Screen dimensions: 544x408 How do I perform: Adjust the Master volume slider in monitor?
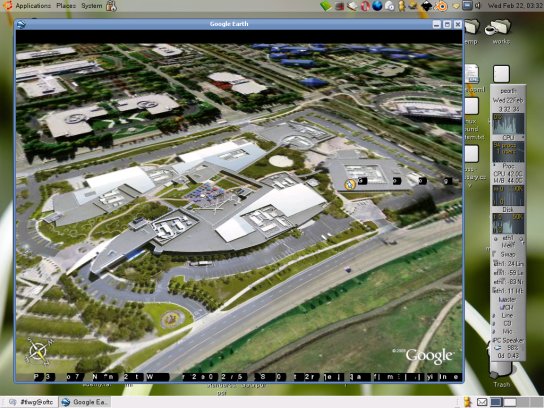click(507, 299)
